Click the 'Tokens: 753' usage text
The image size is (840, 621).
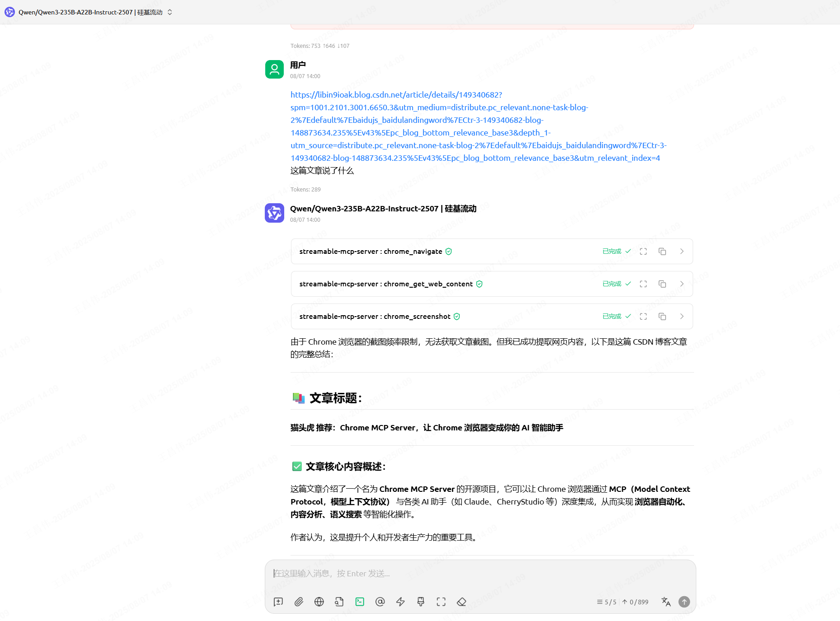320,46
